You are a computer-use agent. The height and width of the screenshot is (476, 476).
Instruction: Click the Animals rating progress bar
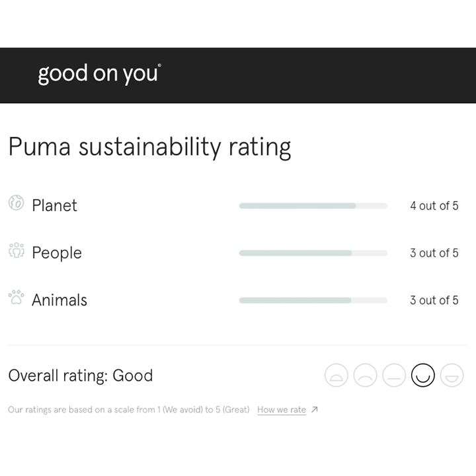click(x=313, y=300)
